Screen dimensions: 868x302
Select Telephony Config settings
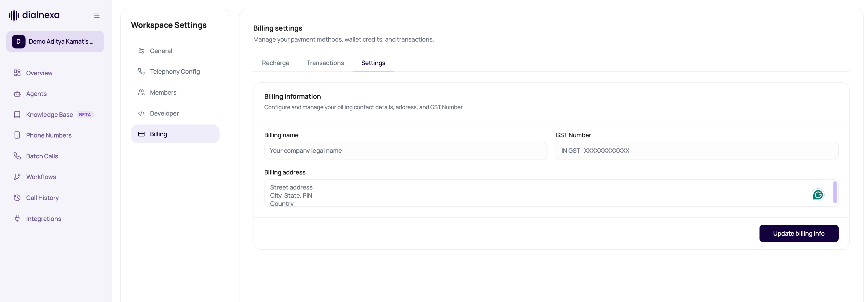point(175,71)
